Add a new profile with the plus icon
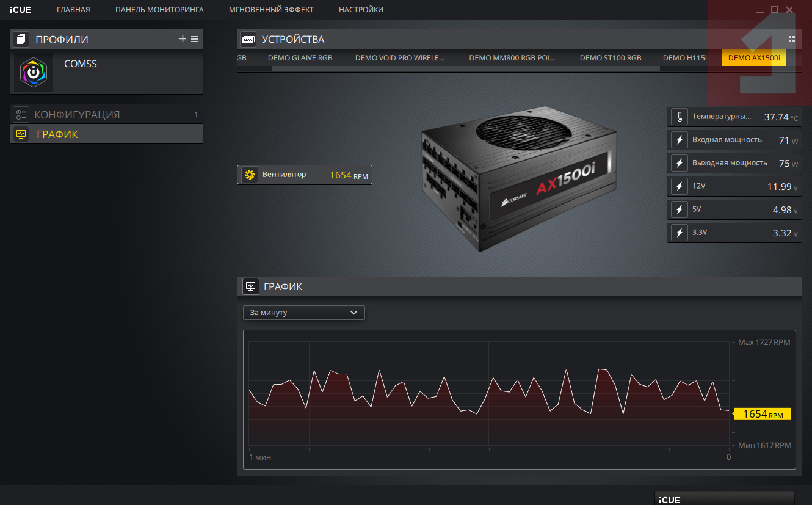Screen dimensions: 812x505 point(183,39)
